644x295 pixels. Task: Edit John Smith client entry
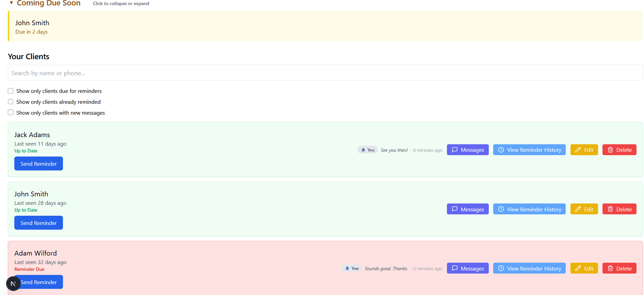click(584, 209)
